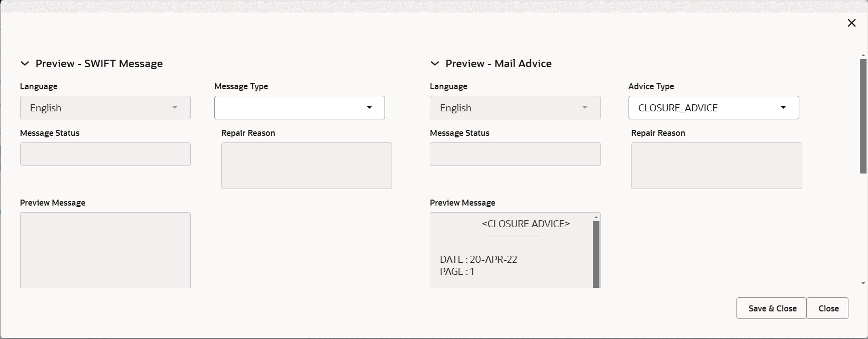Screen dimensions: 868x339
Task: Click the Mail Advice Repair Reason text area
Action: pos(716,165)
